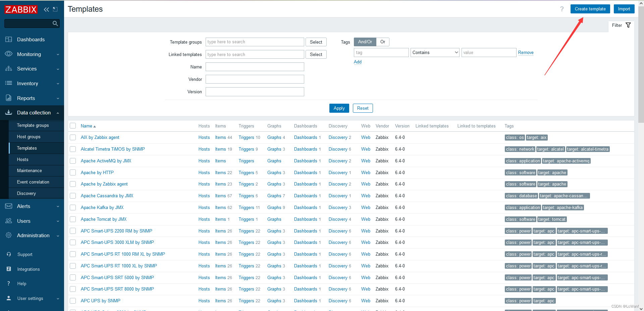Click the Alerts envelope icon
This screenshot has width=644, height=311.
point(9,206)
